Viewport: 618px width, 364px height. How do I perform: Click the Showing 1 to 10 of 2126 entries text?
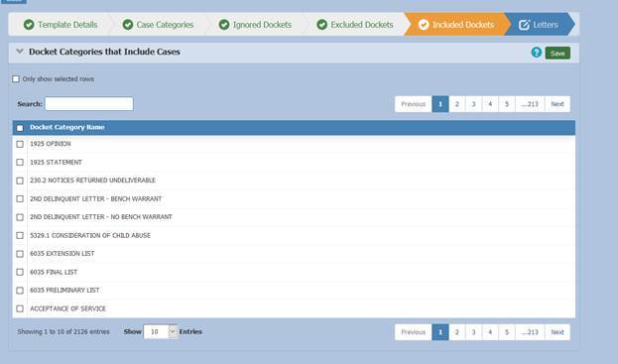[x=63, y=331]
